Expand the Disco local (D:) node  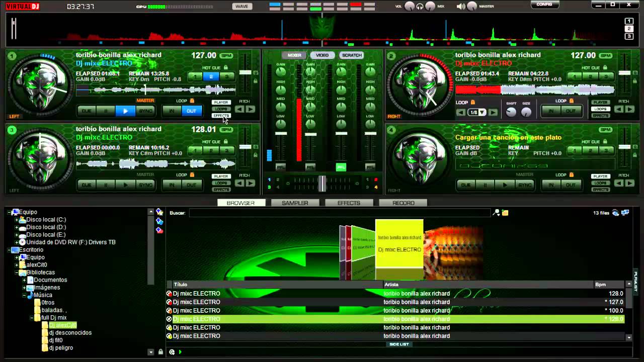[x=17, y=227]
